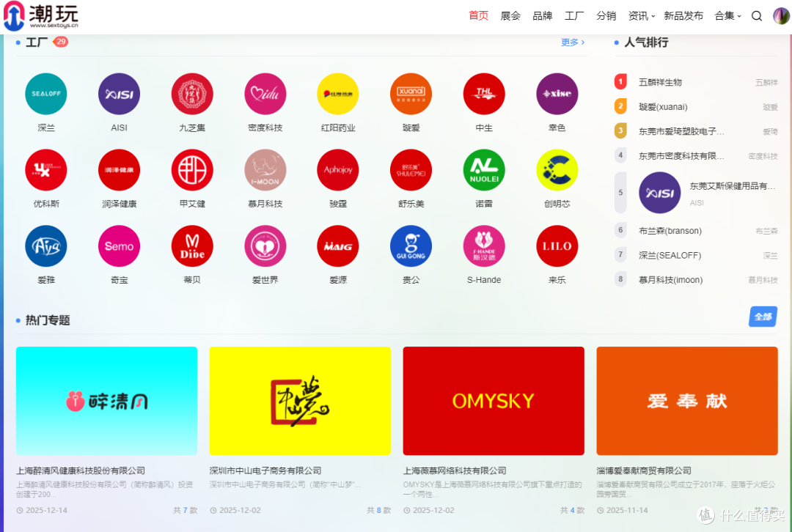This screenshot has height=532, width=792.
Task: Open rank 6 布兰森(branson) entry
Action: (x=695, y=231)
